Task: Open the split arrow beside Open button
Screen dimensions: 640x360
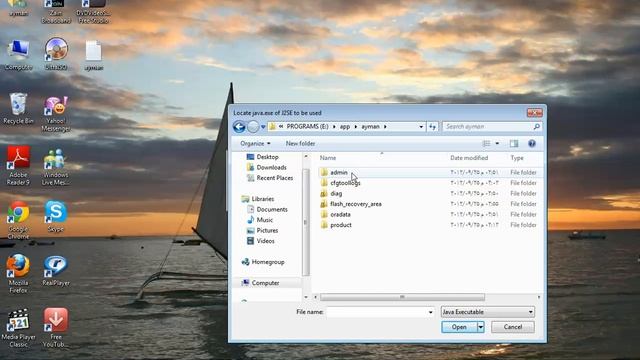Action: pos(481,327)
